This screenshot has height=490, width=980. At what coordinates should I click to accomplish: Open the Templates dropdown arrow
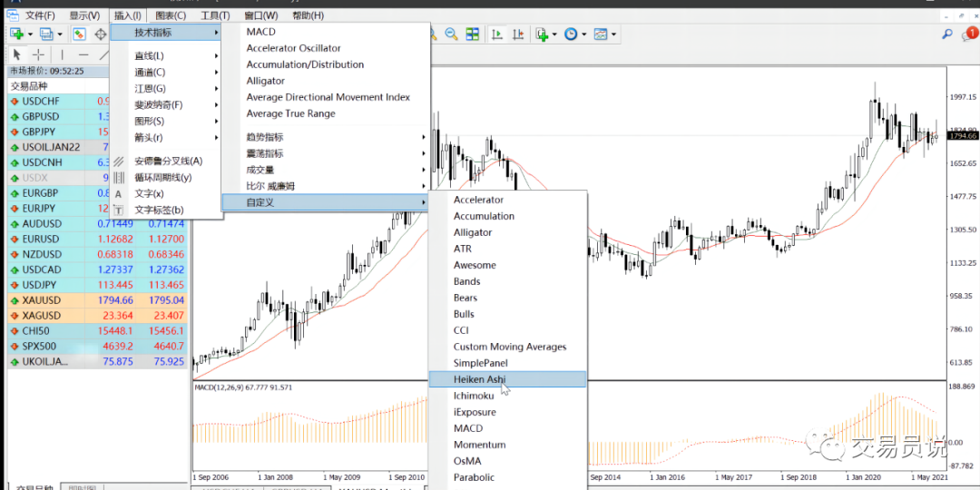click(614, 34)
